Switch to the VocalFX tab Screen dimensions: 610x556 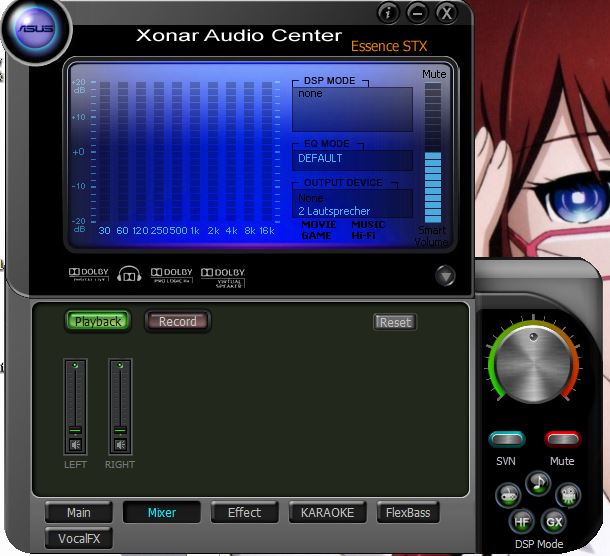(79, 538)
